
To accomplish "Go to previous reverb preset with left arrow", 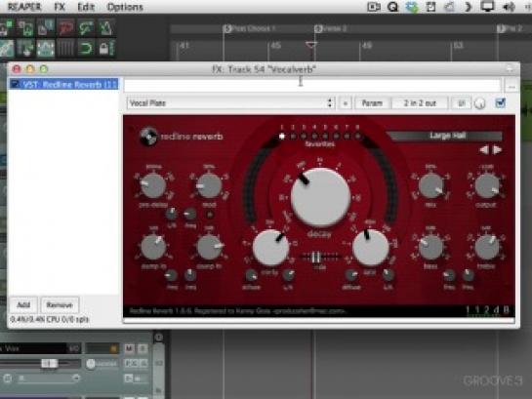I will [x=484, y=149].
